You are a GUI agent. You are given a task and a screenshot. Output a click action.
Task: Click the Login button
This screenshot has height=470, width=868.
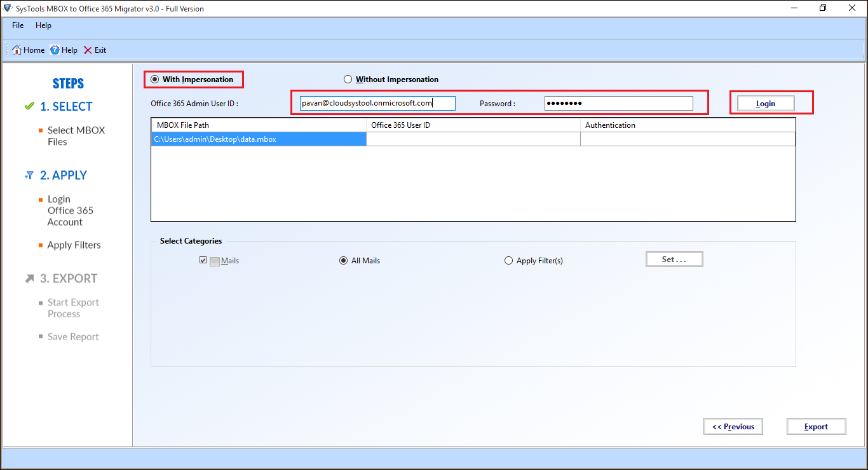766,104
